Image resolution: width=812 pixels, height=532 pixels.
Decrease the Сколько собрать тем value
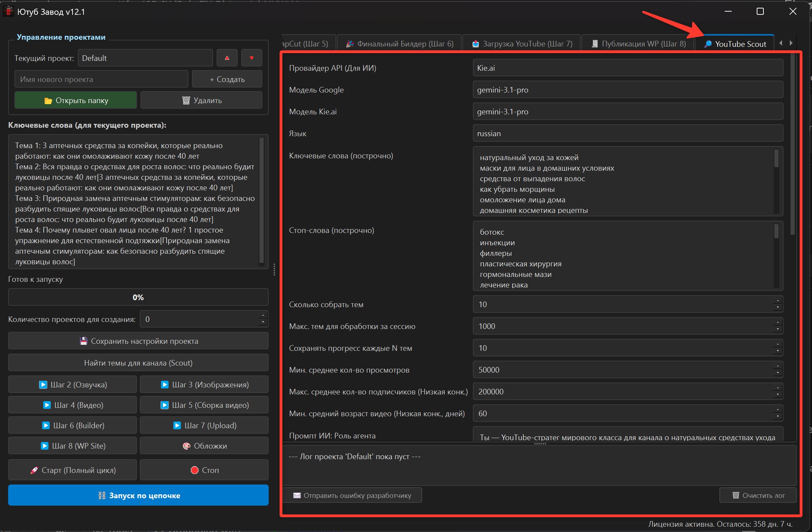(x=777, y=308)
